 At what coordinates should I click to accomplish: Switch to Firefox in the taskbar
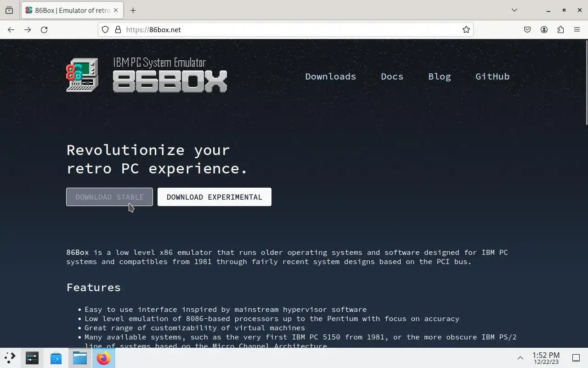coord(104,358)
